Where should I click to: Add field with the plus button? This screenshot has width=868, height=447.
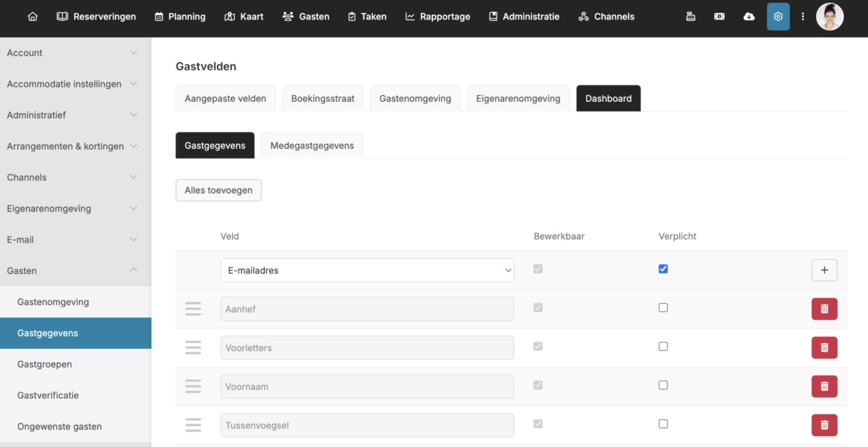tap(824, 270)
